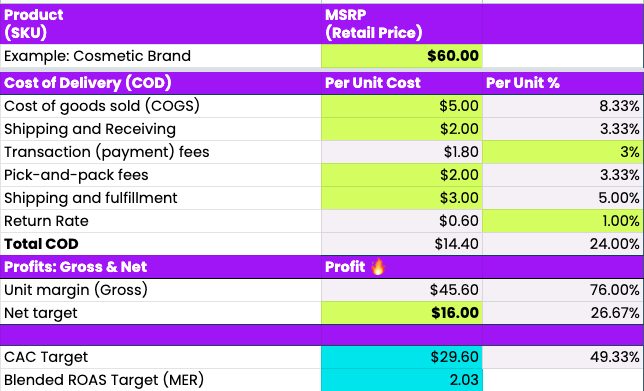Click the CAC Target $29.60 cell
The image size is (644, 391).
coord(402,357)
